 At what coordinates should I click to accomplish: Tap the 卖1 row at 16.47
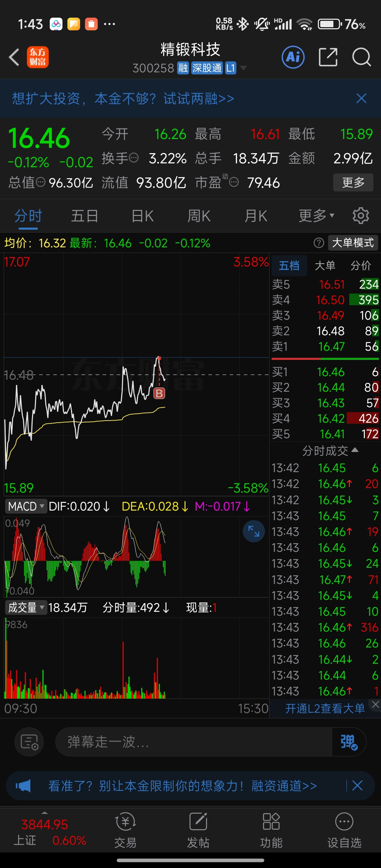(325, 346)
